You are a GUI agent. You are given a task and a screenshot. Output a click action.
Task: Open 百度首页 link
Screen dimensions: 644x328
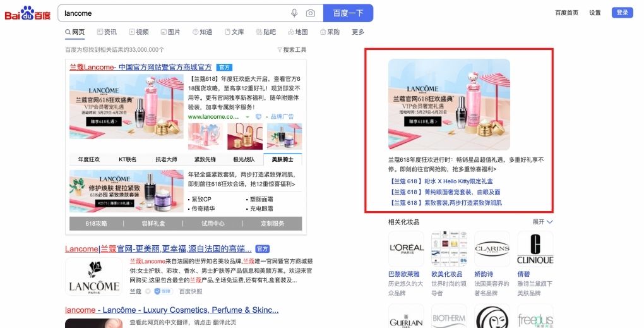click(566, 13)
